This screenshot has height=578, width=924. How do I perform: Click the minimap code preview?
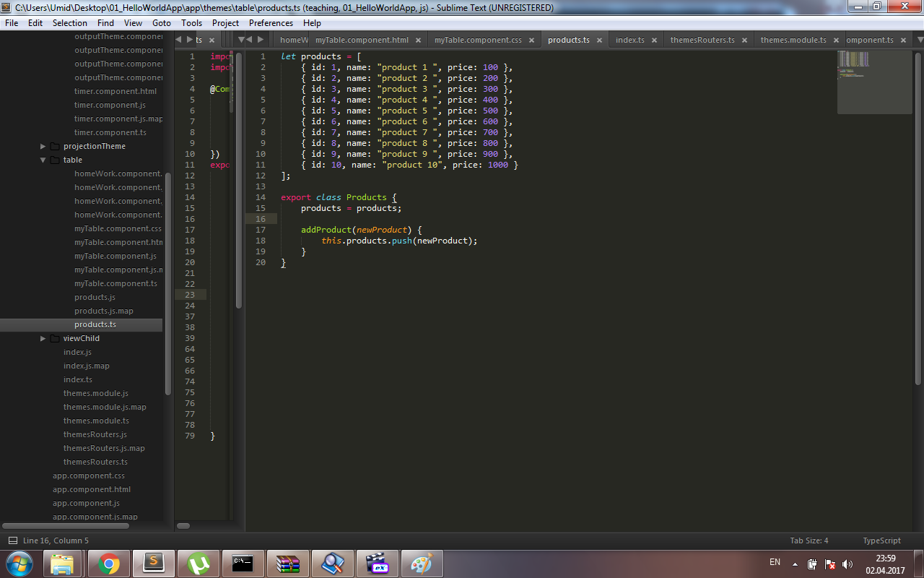click(x=874, y=82)
